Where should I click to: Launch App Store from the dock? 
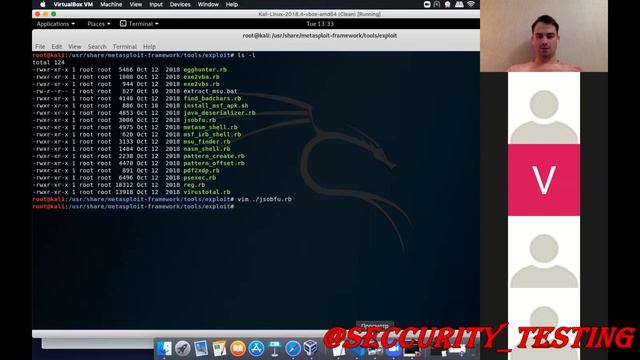coord(256,348)
